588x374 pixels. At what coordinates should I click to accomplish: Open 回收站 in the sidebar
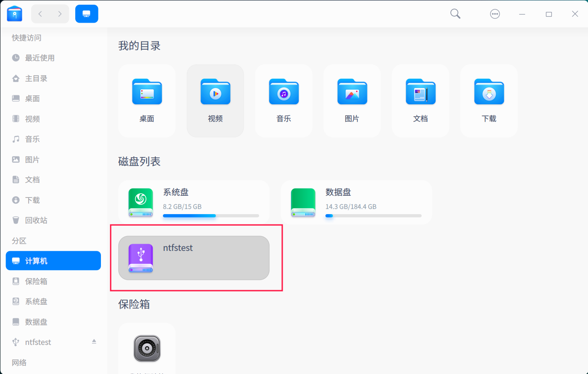53,220
